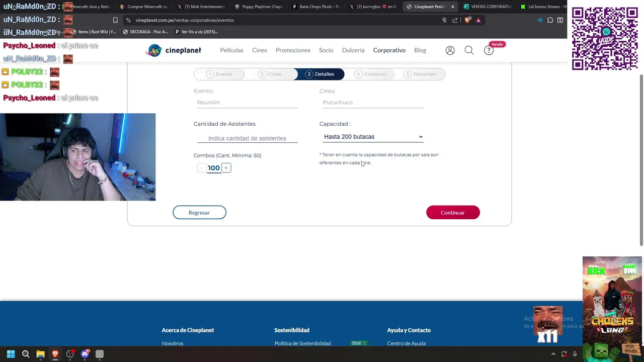
Task: Go to step 5 Resumen
Action: (421, 74)
